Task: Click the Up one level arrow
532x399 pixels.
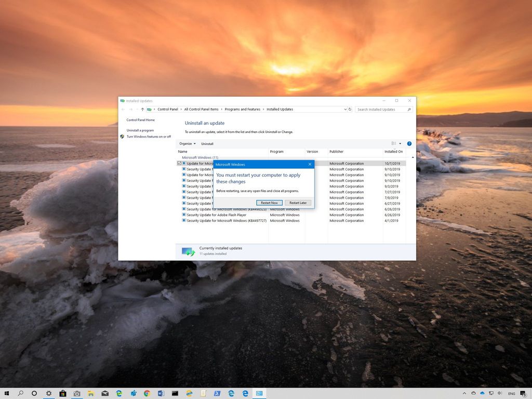Action: 141,109
